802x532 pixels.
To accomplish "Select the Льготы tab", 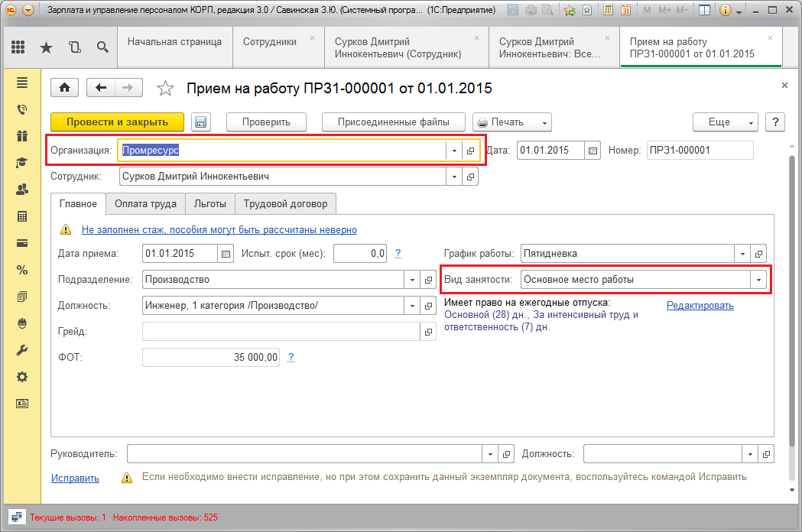I will (210, 203).
